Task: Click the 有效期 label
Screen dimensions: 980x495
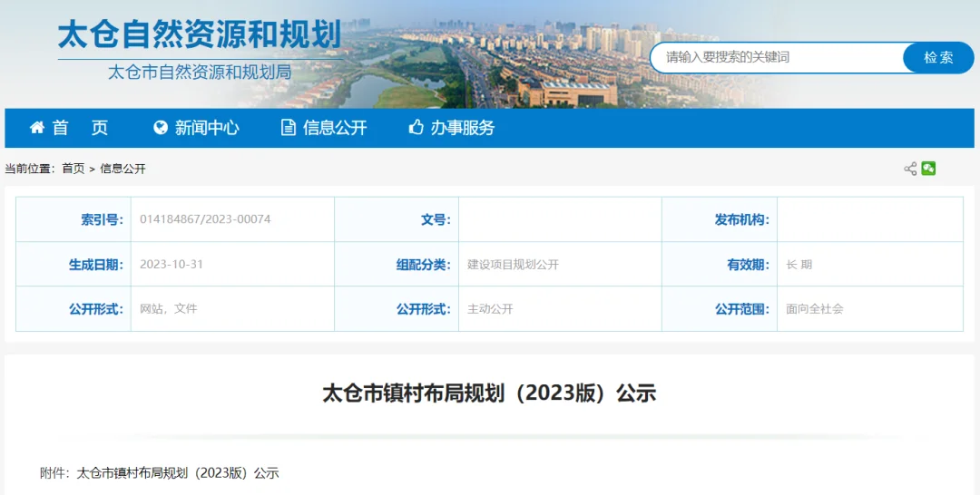Action: (x=748, y=264)
